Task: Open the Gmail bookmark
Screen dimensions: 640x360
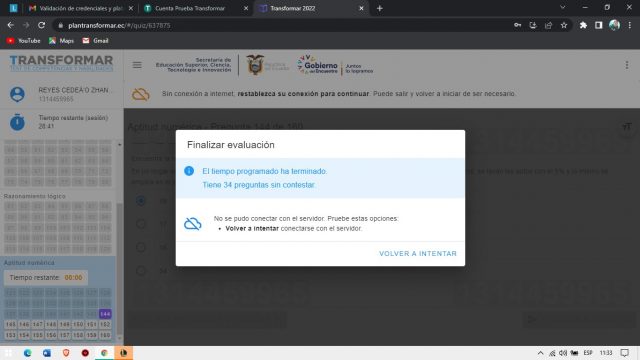Action: click(x=96, y=41)
